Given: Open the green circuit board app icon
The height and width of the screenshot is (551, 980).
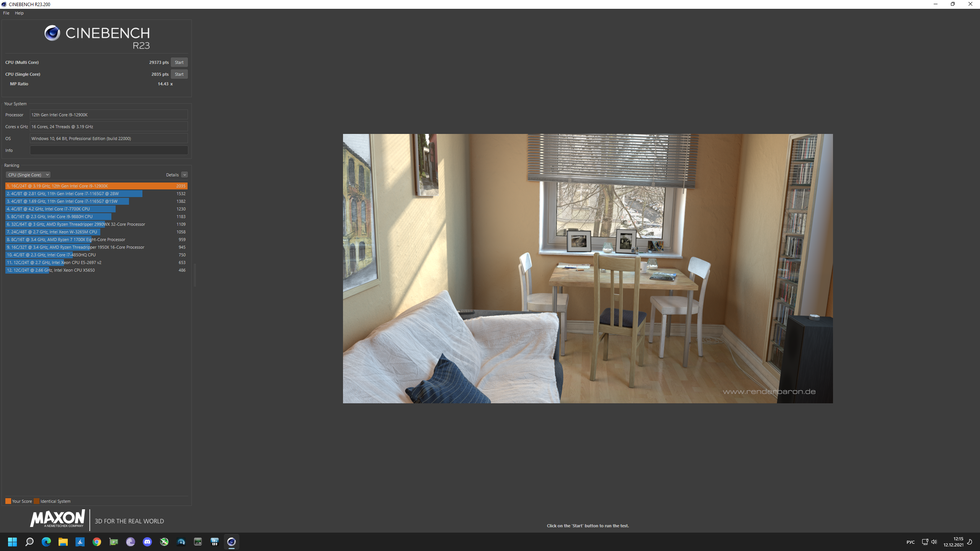Looking at the screenshot, I should point(113,542).
